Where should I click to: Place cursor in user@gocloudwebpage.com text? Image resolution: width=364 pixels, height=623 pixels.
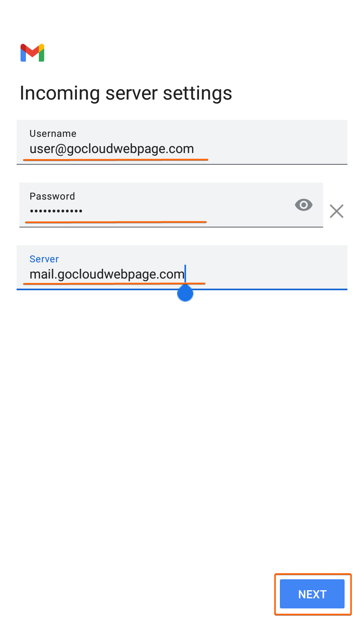click(x=112, y=149)
